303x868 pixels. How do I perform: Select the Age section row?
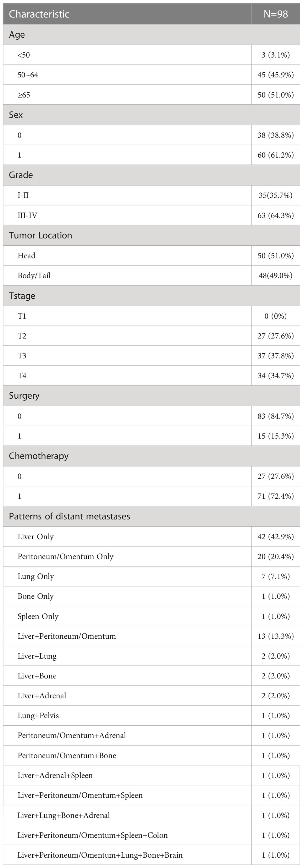[151, 35]
